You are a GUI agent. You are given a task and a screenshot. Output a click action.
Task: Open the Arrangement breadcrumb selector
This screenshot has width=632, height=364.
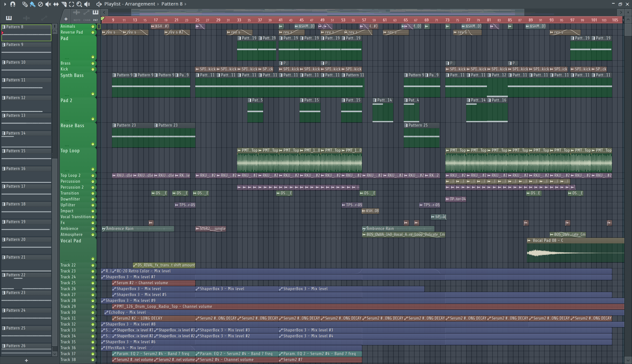(140, 4)
